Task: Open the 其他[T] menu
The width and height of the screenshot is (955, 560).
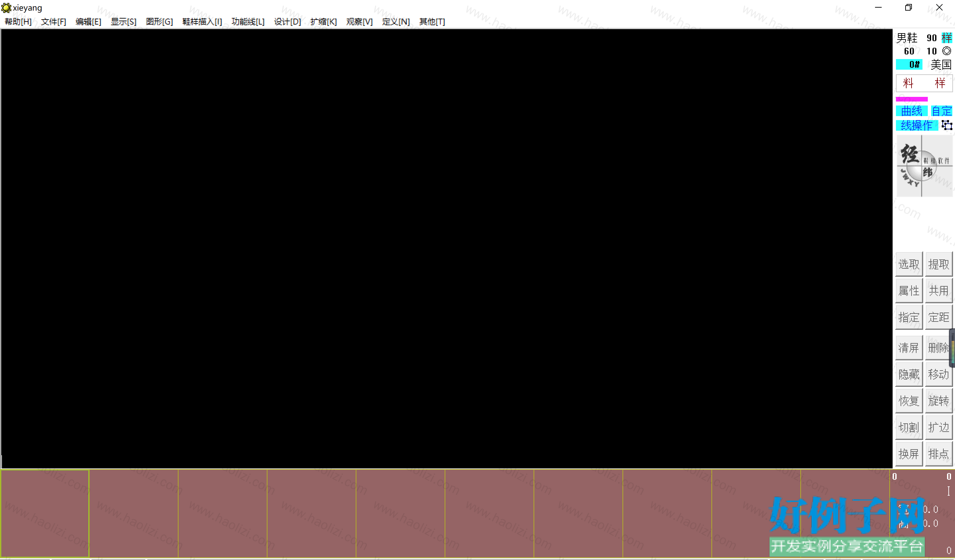Action: pos(432,22)
